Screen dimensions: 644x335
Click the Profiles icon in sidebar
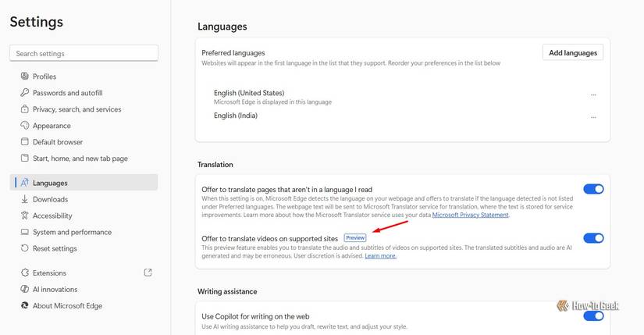[x=25, y=76]
